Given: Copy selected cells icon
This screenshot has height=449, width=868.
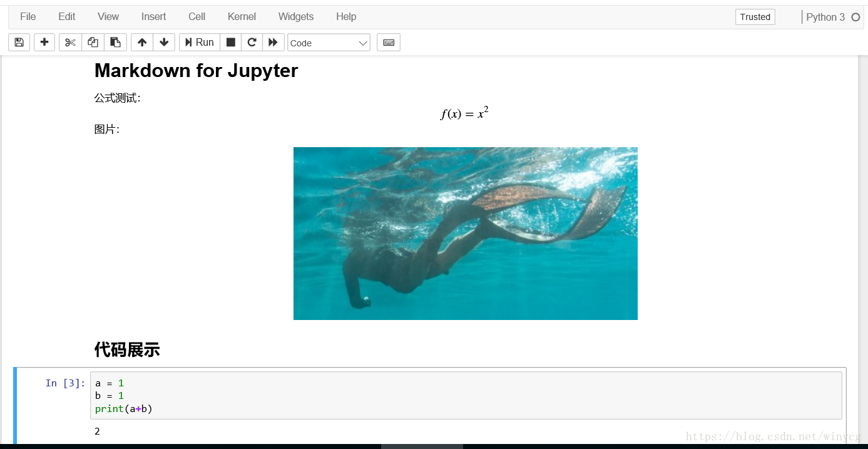Looking at the screenshot, I should [93, 43].
